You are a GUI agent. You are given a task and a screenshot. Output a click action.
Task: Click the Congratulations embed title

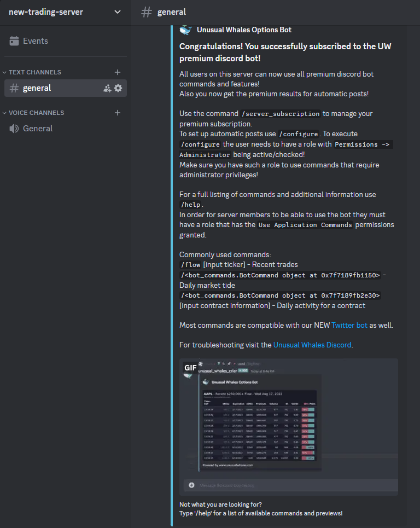[285, 52]
